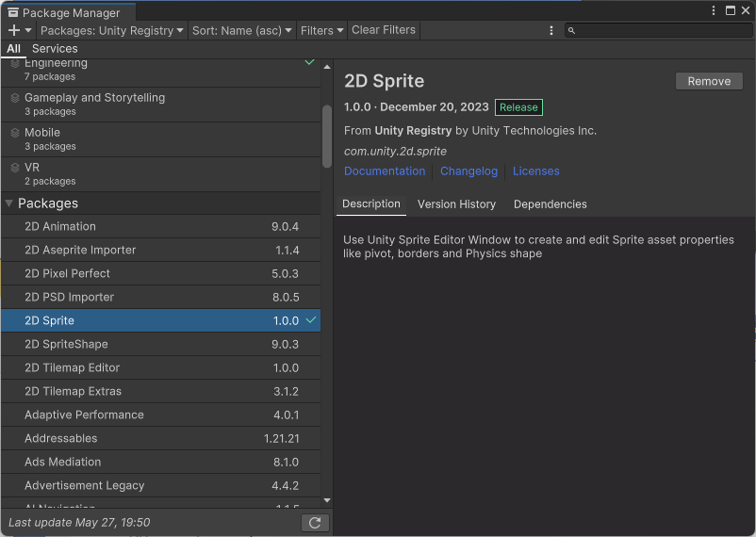756x537 pixels.
Task: Select the 2D Sprite package row
Action: coord(161,320)
